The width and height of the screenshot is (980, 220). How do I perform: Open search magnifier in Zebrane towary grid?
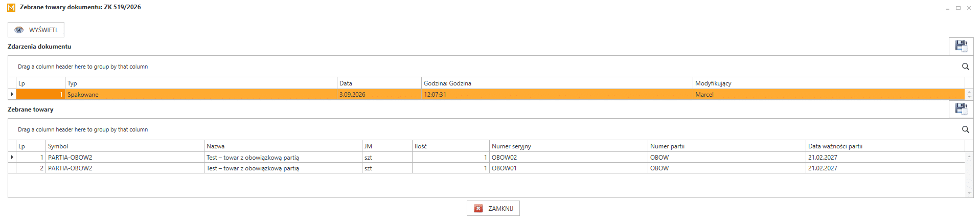pyautogui.click(x=965, y=129)
